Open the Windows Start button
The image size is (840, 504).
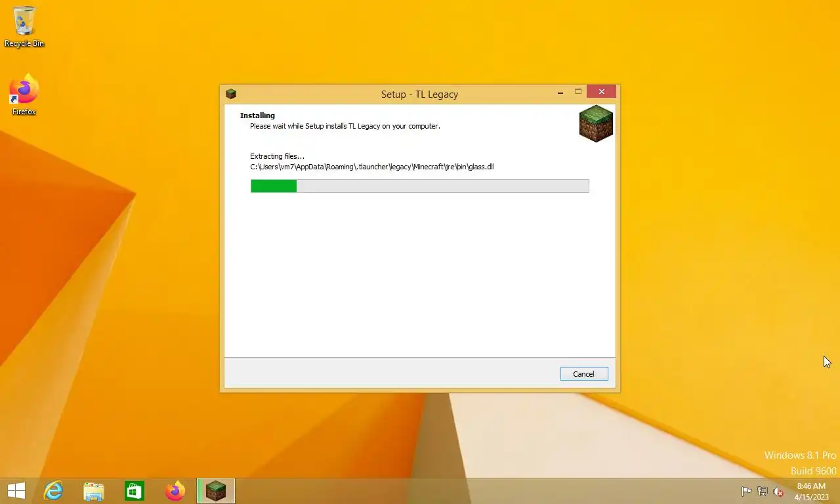[16, 491]
